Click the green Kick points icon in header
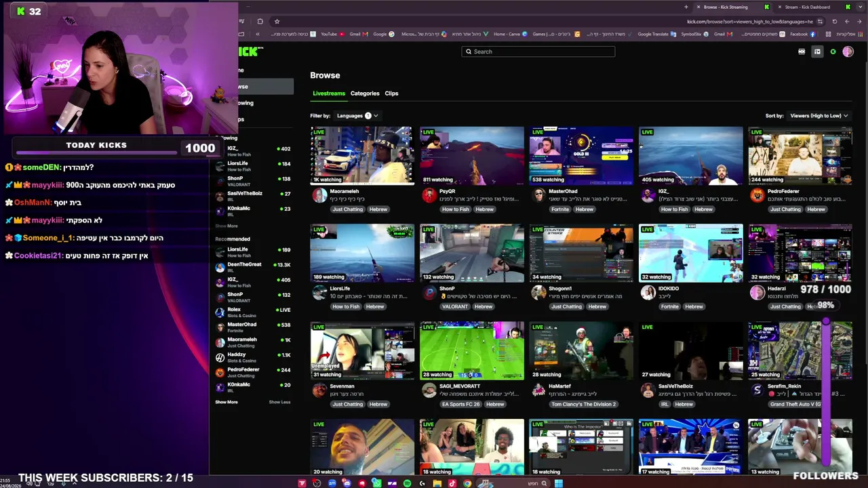 (833, 52)
